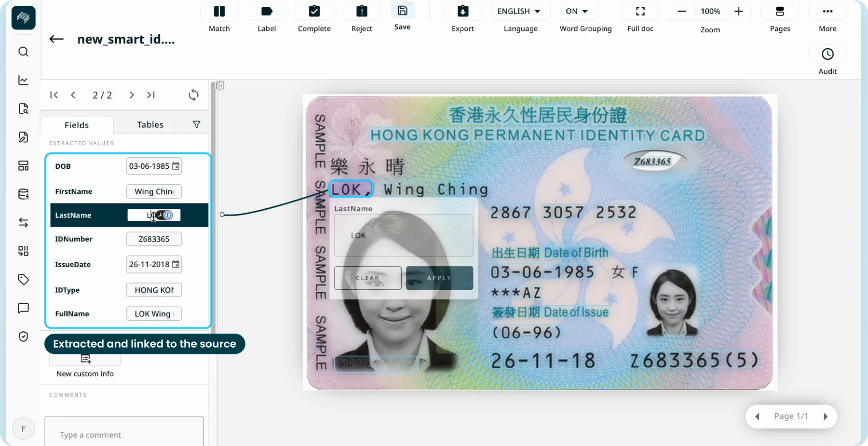Viewport: 868px width, 446px height.
Task: Go to previous document
Action: pyautogui.click(x=73, y=95)
